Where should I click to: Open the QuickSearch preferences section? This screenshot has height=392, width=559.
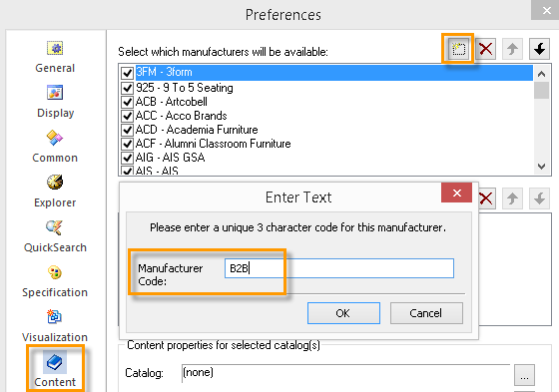tap(55, 236)
